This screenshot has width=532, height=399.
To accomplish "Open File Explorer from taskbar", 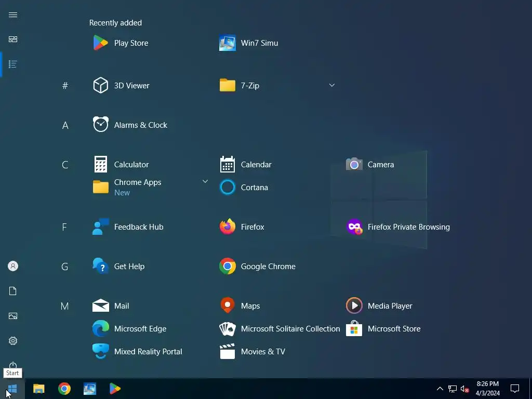I will click(38, 389).
